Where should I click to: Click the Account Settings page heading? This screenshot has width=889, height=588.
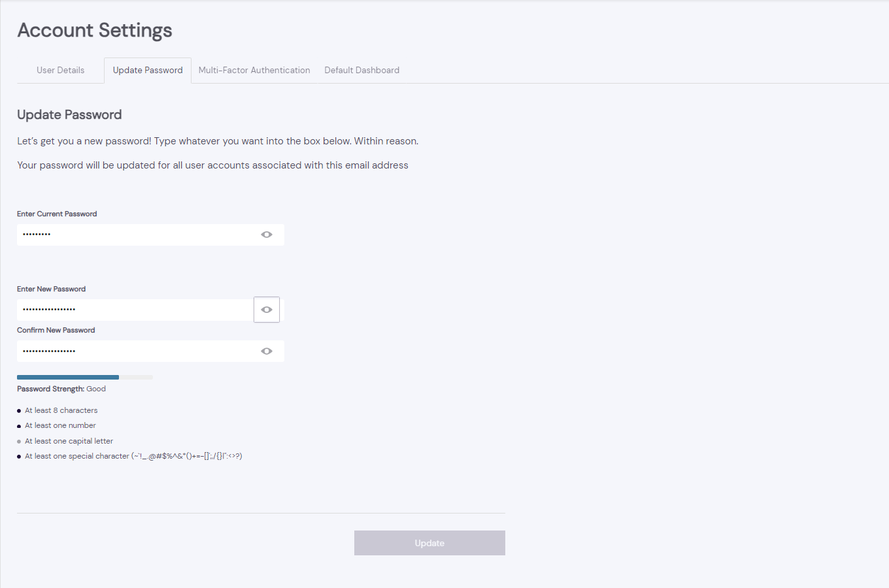click(95, 30)
